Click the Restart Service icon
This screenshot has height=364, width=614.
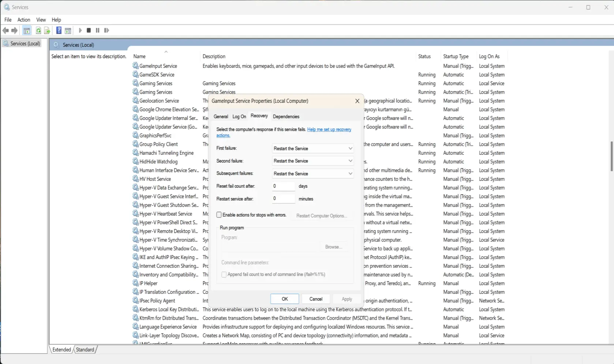[x=106, y=30]
